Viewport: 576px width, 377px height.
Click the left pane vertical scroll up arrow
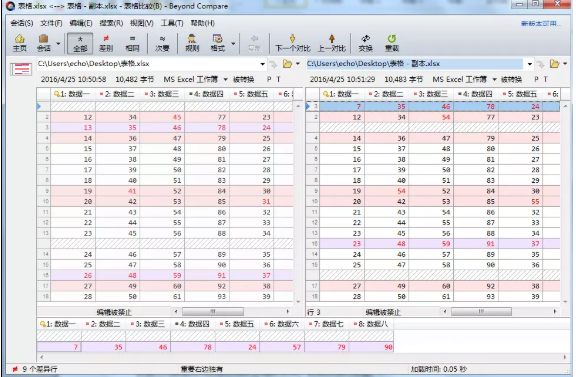pyautogui.click(x=298, y=106)
